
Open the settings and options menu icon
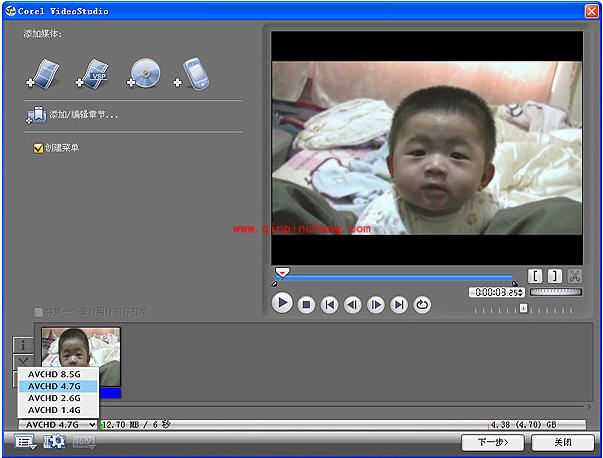pyautogui.click(x=26, y=442)
